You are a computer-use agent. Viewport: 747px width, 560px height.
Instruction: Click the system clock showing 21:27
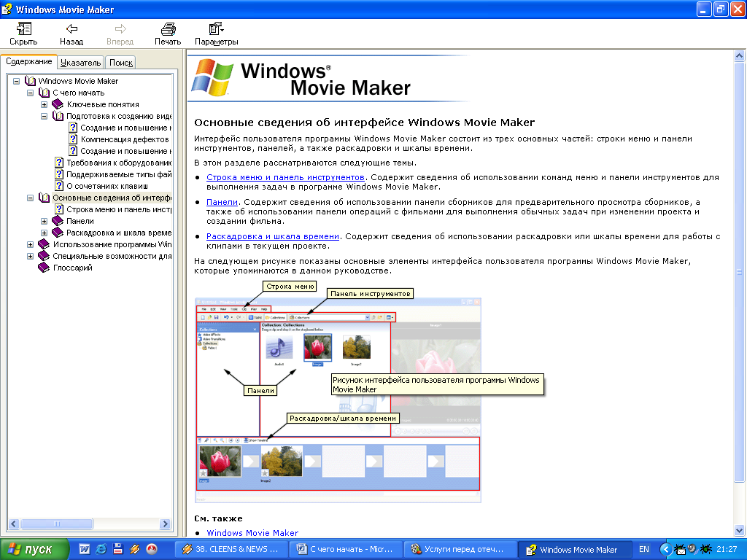[727, 549]
